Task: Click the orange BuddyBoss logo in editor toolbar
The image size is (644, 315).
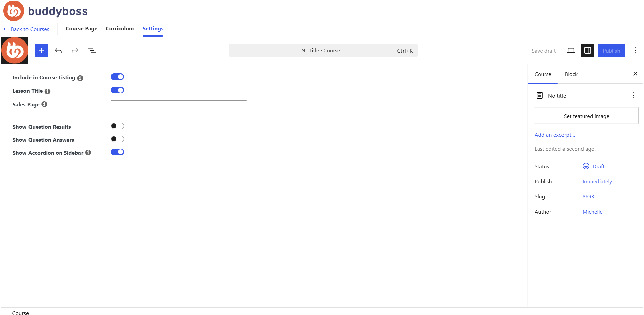Action: click(15, 50)
